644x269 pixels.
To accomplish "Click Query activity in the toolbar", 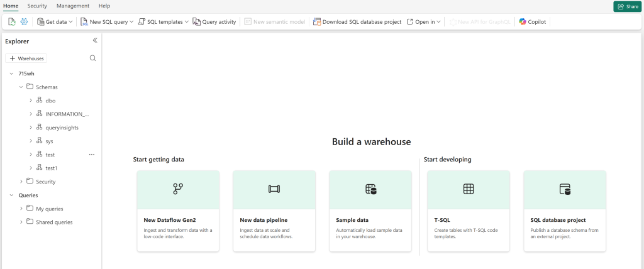I will tap(214, 21).
